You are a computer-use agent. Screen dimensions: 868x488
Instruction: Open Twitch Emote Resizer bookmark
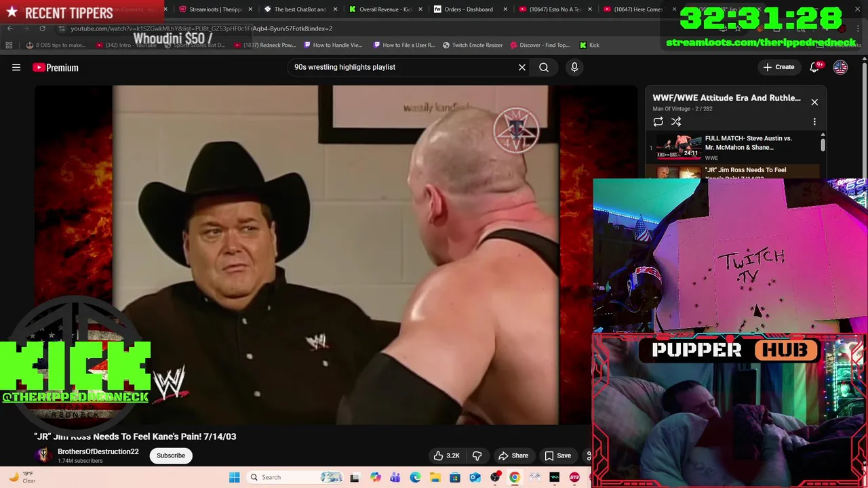[x=473, y=45]
